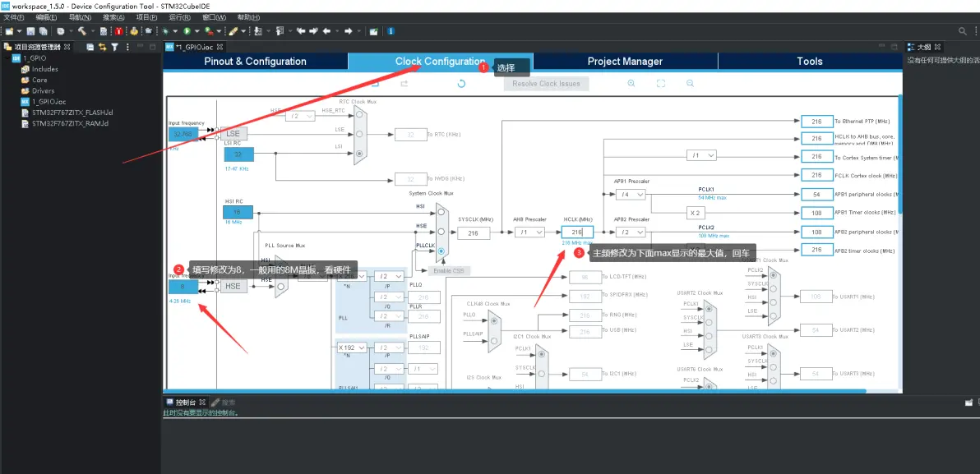The image size is (980, 474).
Task: Click the diagram's vertical scrollbar
Action: pyautogui.click(x=900, y=154)
